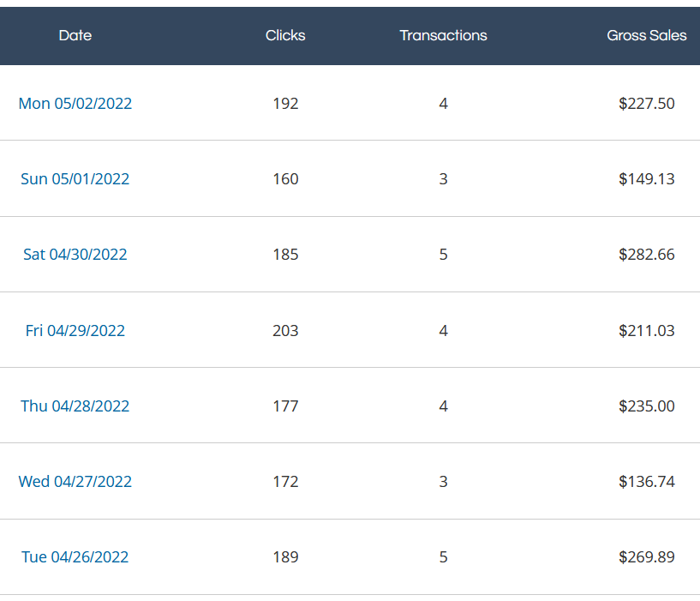Sort table by Date column header
Image resolution: width=700 pixels, height=601 pixels.
[x=75, y=35]
